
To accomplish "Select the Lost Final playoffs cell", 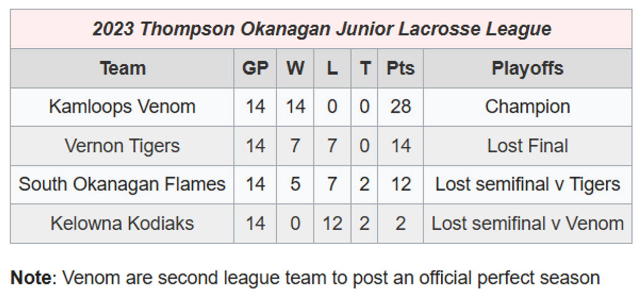I will (x=527, y=146).
